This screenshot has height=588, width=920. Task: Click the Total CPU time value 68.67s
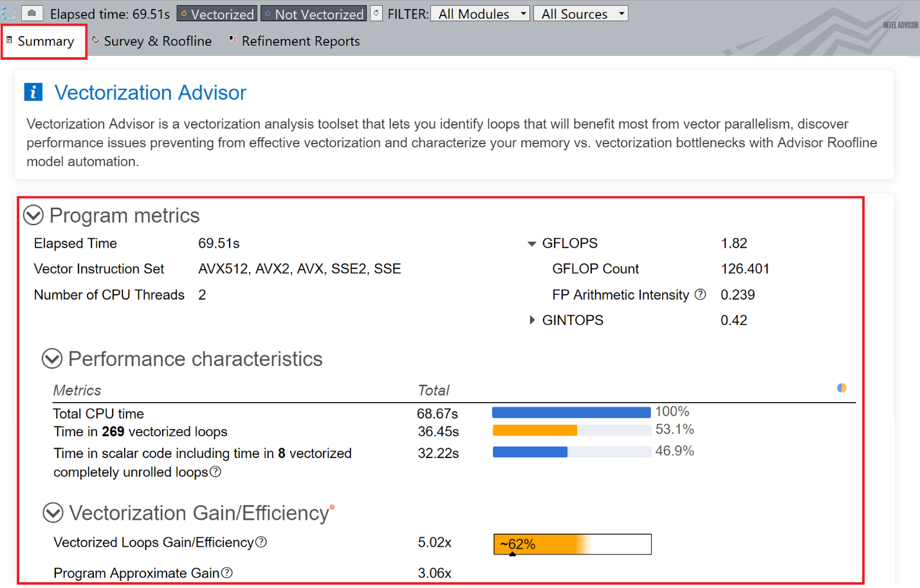[437, 414]
